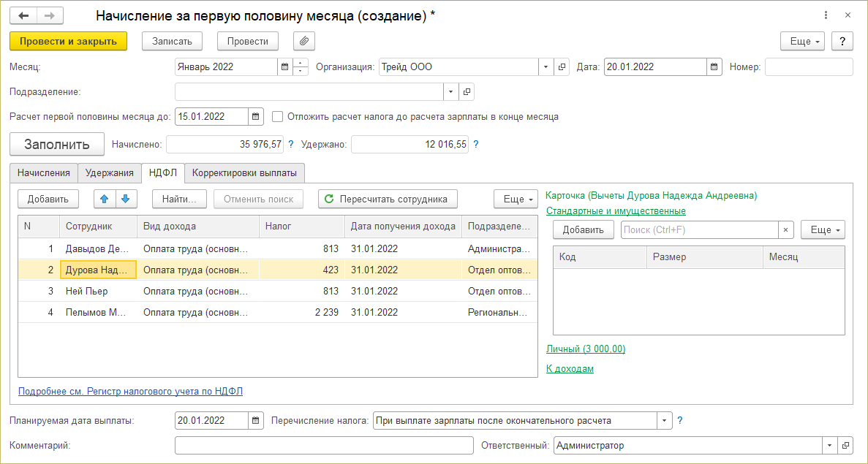
Task: Click the question mark help button
Action: [x=842, y=42]
